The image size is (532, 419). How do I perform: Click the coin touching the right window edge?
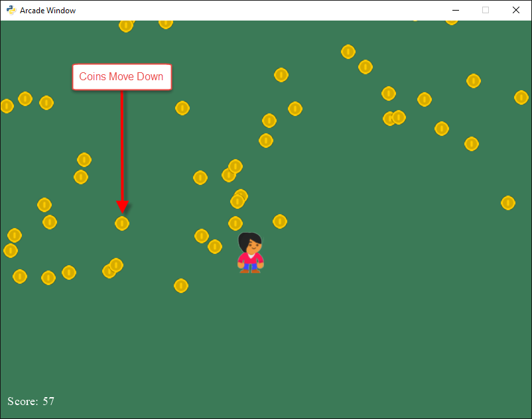tap(521, 97)
